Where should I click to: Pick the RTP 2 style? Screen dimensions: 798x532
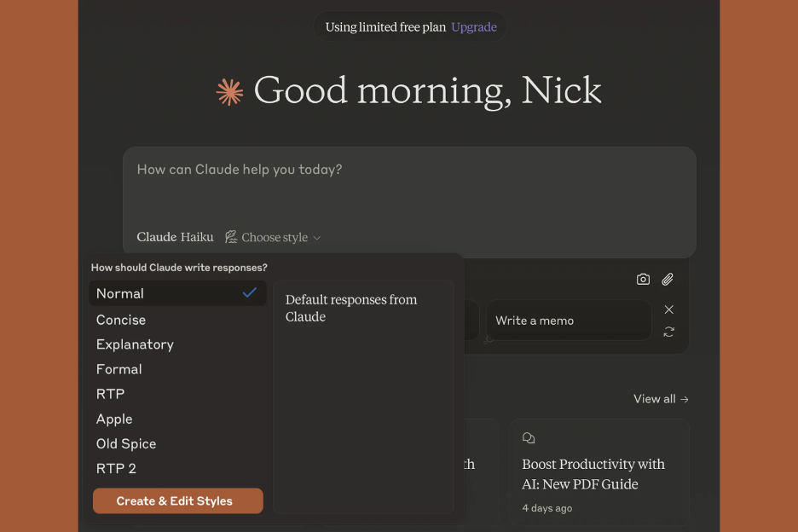[177, 468]
